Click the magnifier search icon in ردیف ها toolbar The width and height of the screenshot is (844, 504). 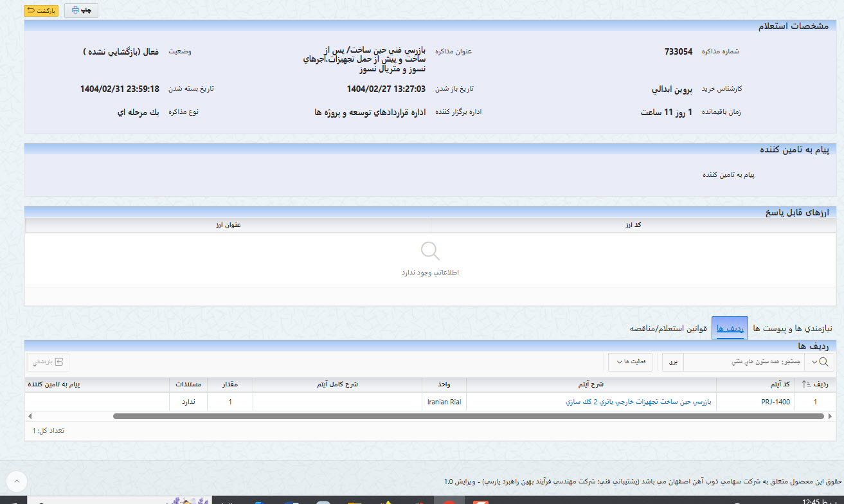pyautogui.click(x=824, y=362)
